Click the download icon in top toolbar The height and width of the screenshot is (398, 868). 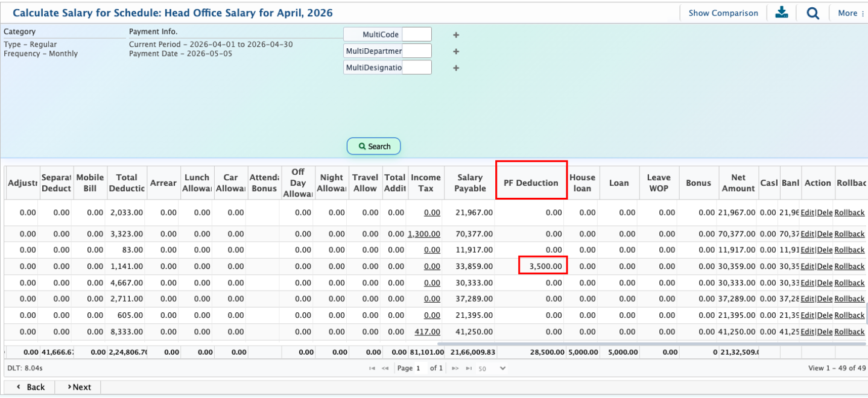pyautogui.click(x=782, y=13)
